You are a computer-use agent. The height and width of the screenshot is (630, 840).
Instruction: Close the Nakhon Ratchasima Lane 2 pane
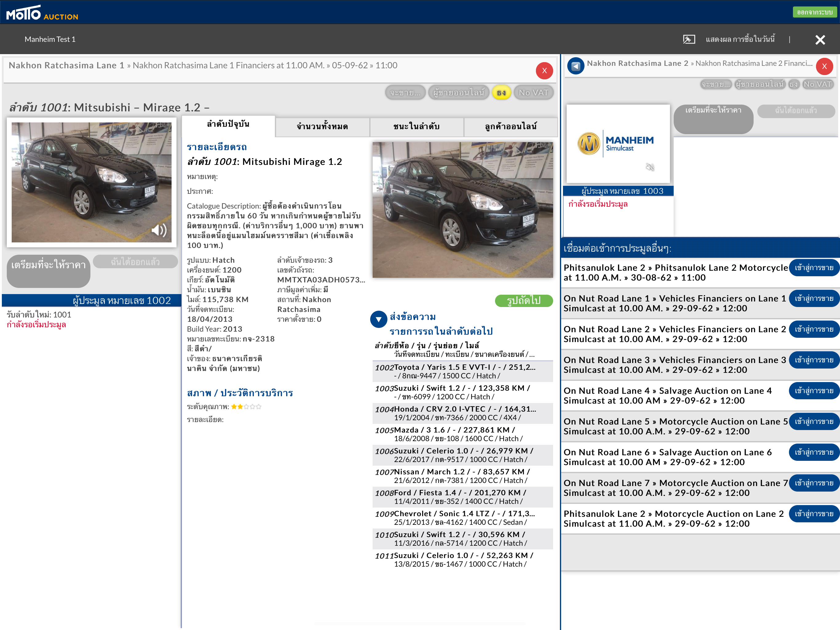824,66
